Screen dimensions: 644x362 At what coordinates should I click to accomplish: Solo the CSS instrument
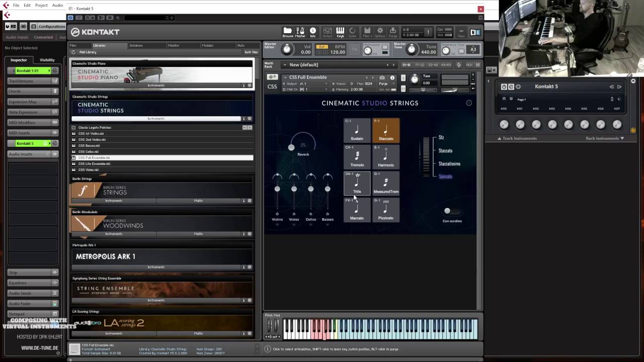(403, 77)
